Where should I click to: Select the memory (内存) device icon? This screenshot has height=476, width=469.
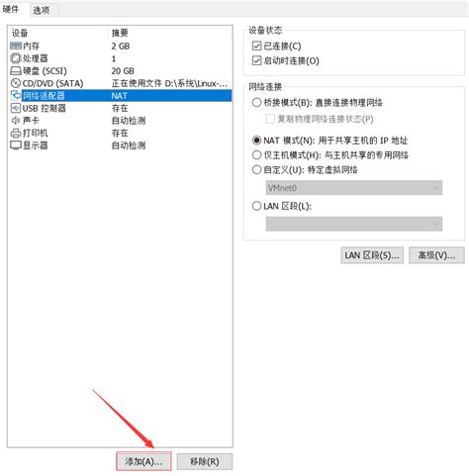[16, 46]
